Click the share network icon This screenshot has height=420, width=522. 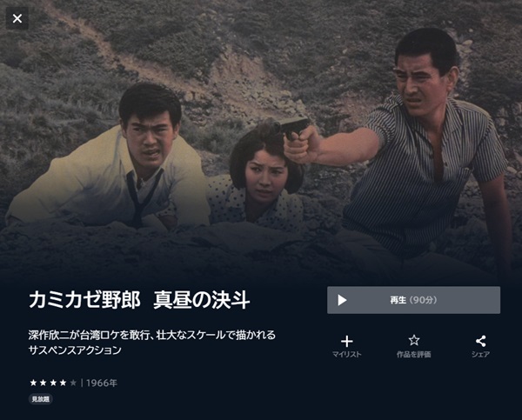click(x=480, y=341)
